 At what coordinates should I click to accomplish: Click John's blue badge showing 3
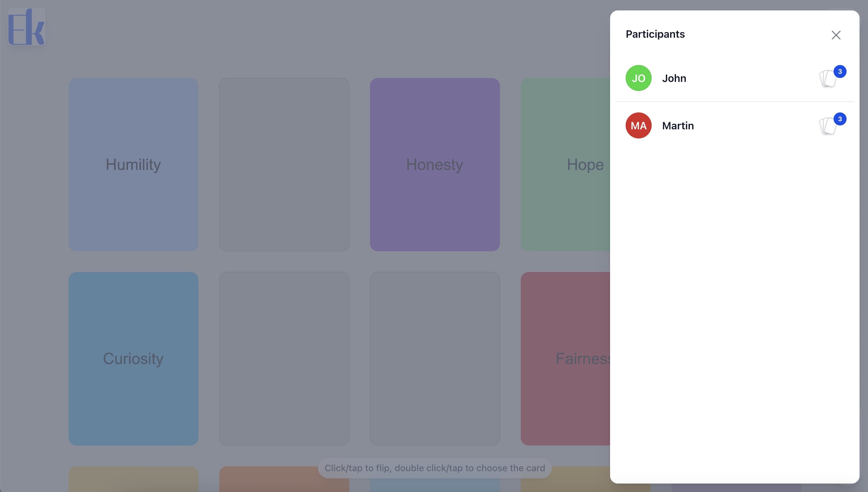(x=840, y=71)
